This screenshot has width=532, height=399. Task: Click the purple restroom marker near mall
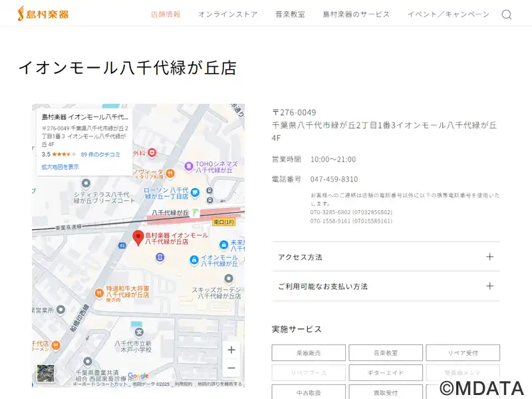tap(160, 257)
